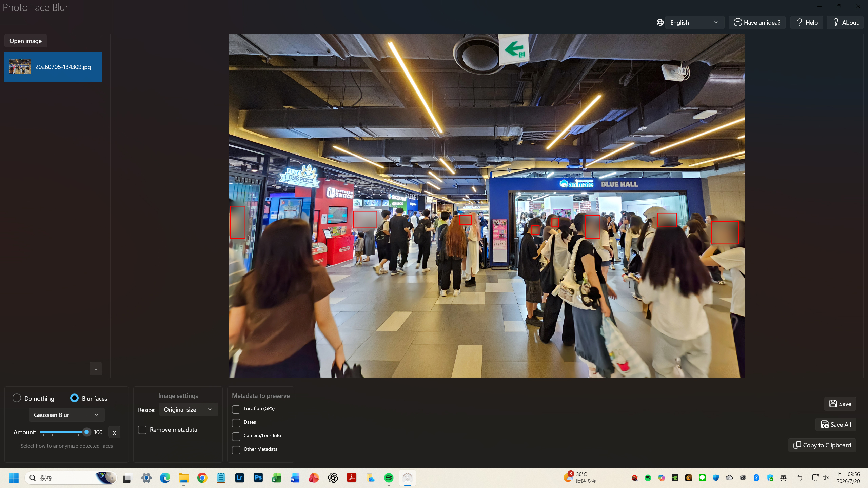The image size is (868, 488).
Task: Click the x button beside Amount
Action: click(114, 432)
